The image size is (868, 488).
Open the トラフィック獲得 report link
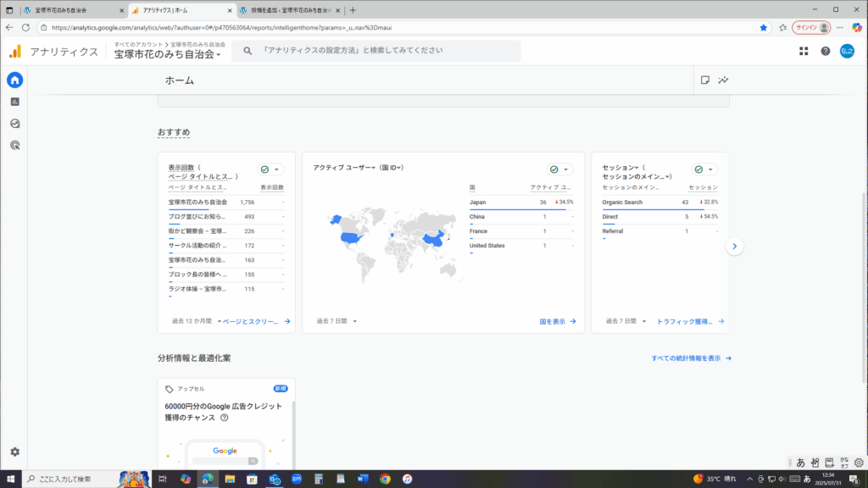click(690, 321)
